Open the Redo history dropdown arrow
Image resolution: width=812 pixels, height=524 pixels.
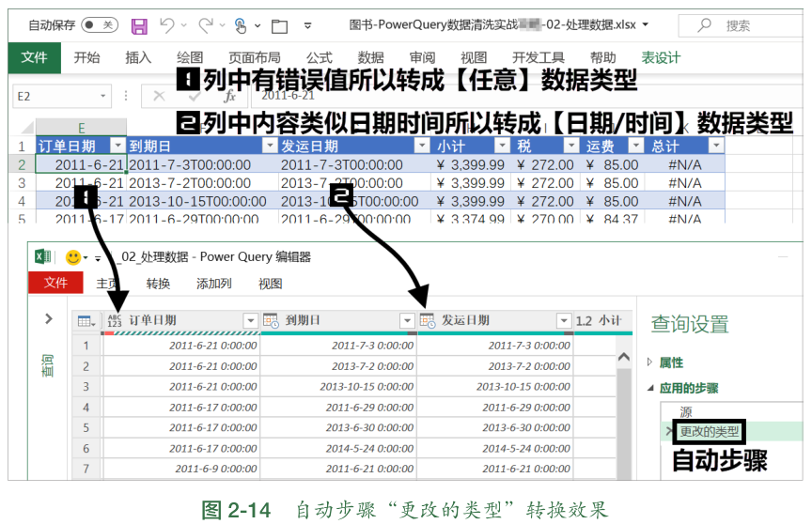point(222,24)
